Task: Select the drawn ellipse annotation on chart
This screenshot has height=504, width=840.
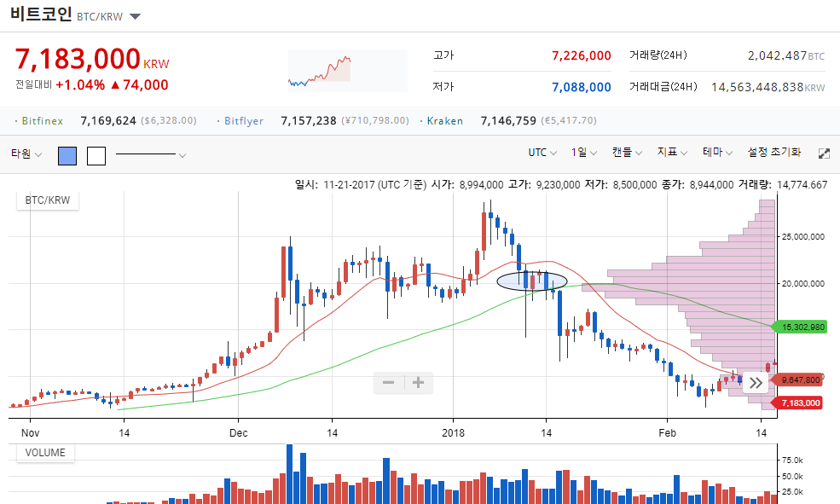Action: tap(531, 281)
